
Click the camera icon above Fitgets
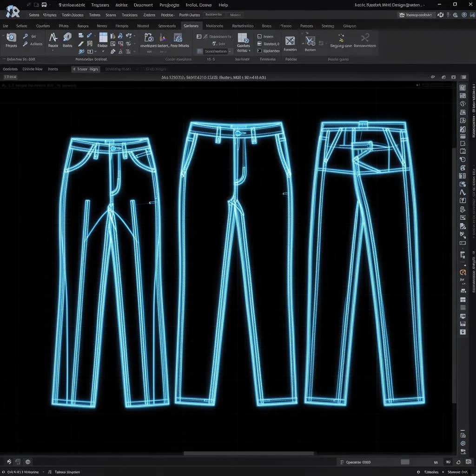[11, 37]
